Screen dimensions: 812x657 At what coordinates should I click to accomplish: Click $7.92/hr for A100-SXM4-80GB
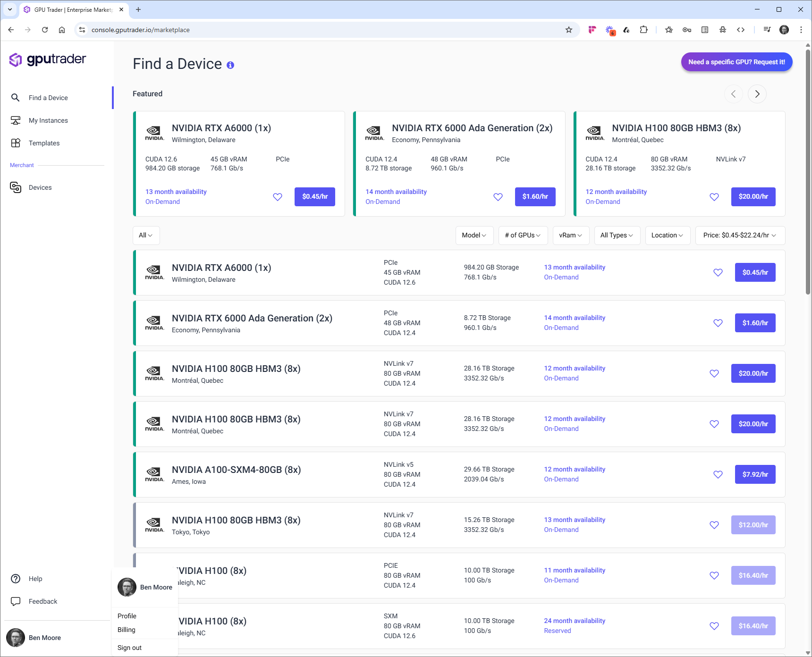(755, 474)
